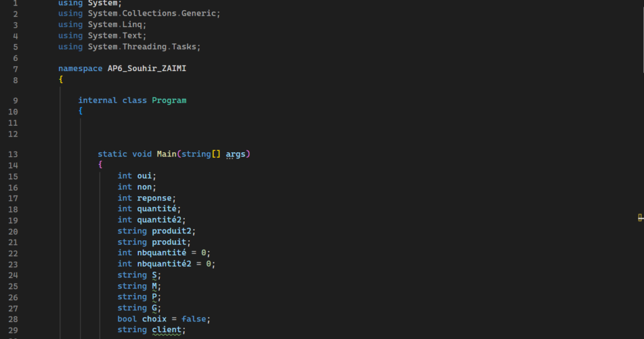Click the opening brace under Main method
Viewport: 644px width, 339px height.
[100, 165]
